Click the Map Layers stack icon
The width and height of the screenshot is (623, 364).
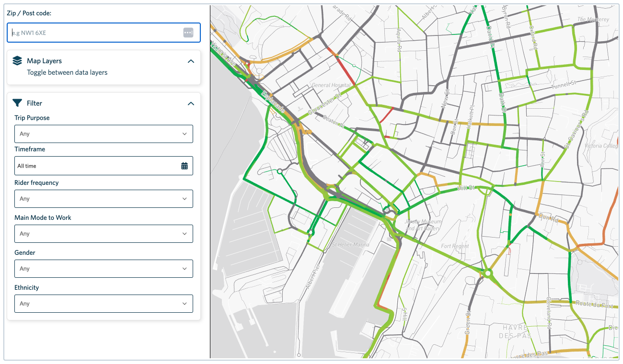(17, 61)
